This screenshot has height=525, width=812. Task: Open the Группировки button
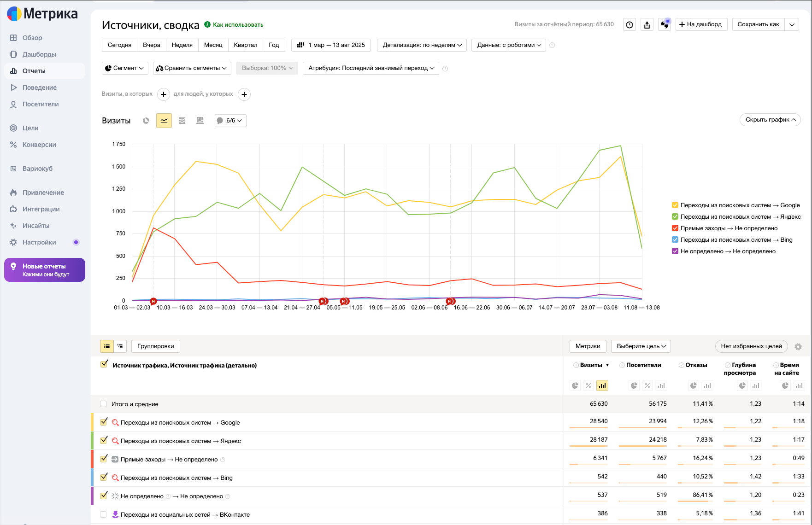156,346
